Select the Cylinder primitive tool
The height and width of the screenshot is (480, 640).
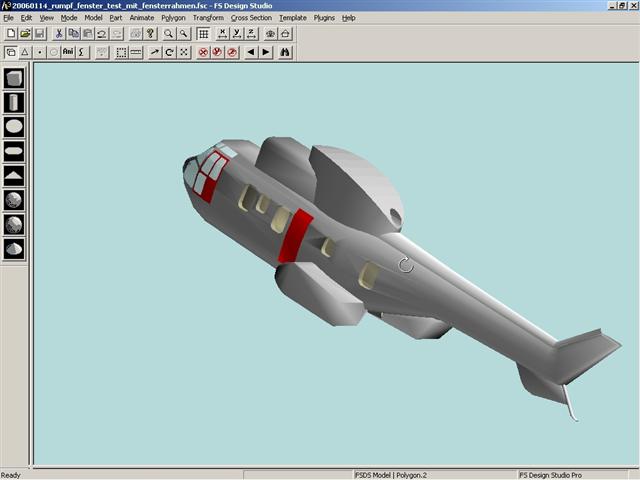(x=14, y=102)
